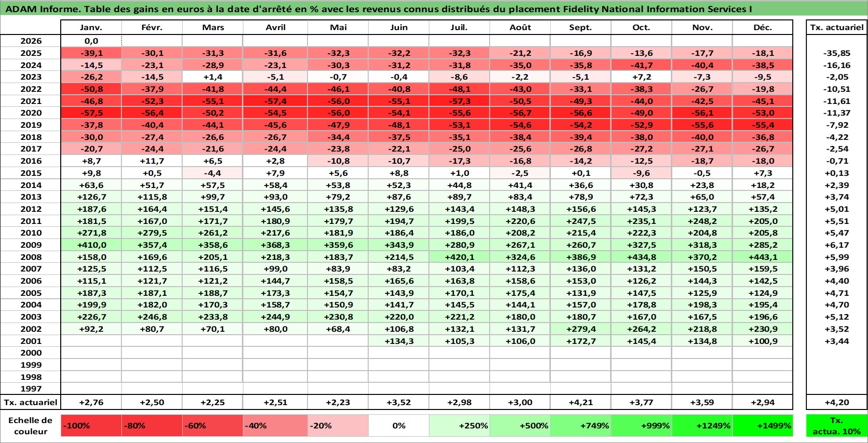Click the +126,7 cell in the 2013 row
868x443 pixels.
click(91, 197)
